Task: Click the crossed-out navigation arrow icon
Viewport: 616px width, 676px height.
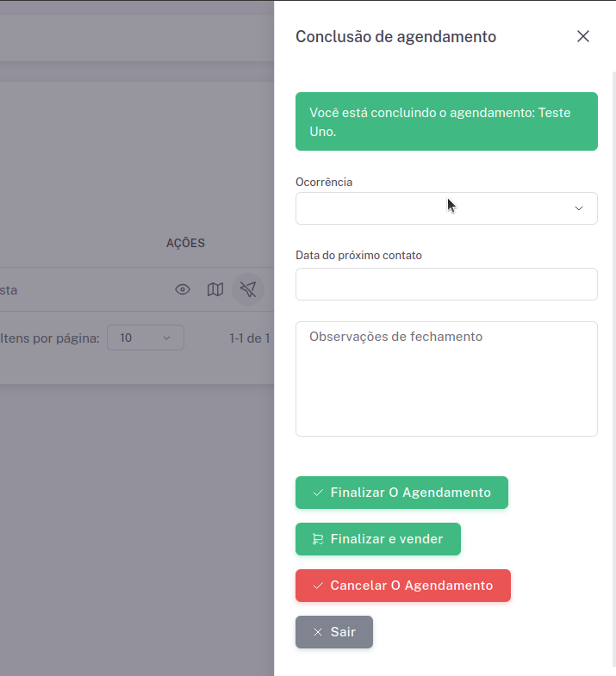Action: (x=248, y=289)
